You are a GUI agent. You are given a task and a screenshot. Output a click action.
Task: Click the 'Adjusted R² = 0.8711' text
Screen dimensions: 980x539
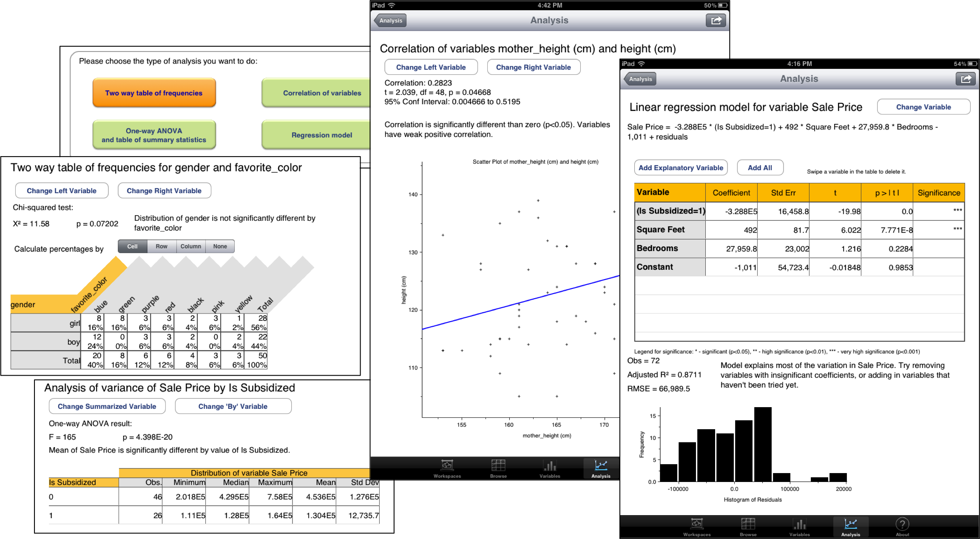coord(664,375)
